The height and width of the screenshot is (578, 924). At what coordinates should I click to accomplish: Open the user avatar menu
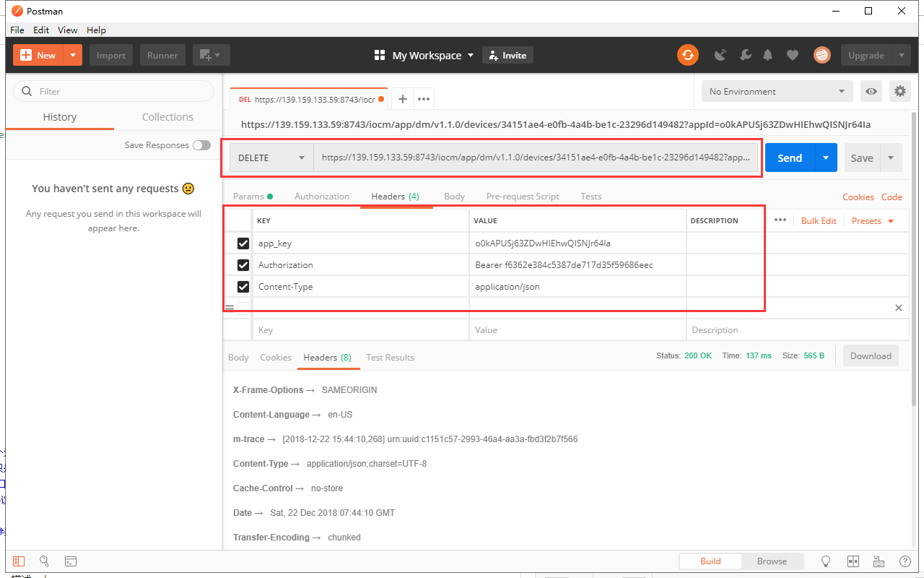pos(821,55)
